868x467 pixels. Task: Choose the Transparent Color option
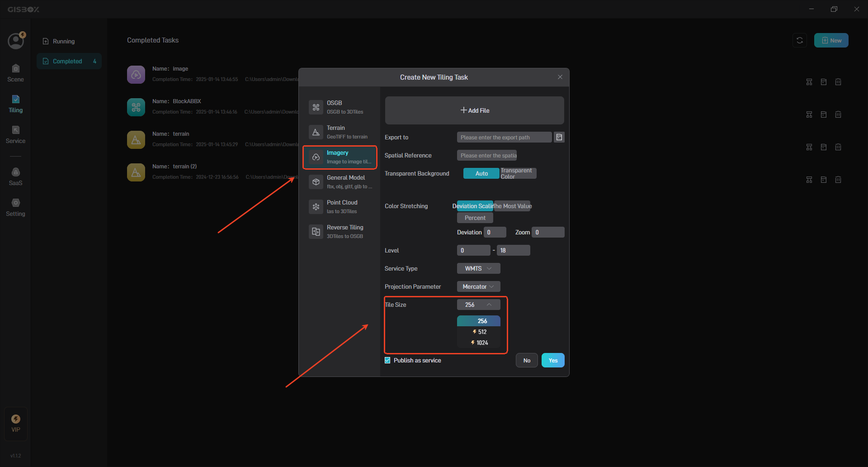518,173
